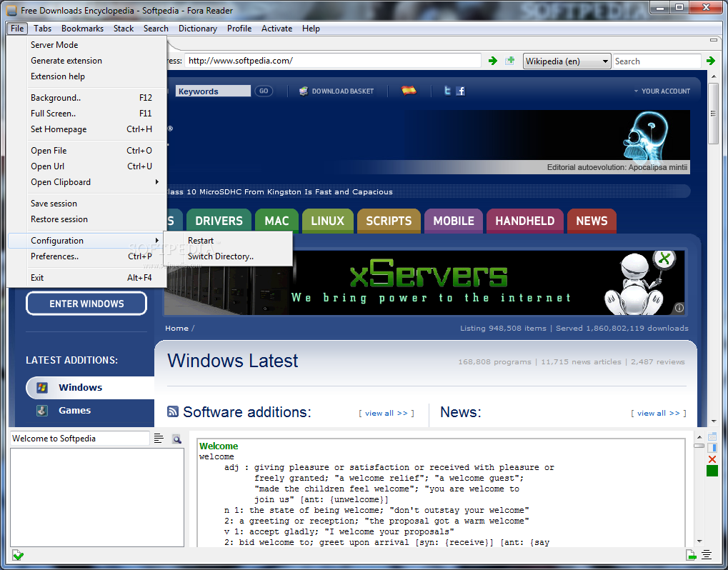Choose Open File from the File menu

pos(87,151)
